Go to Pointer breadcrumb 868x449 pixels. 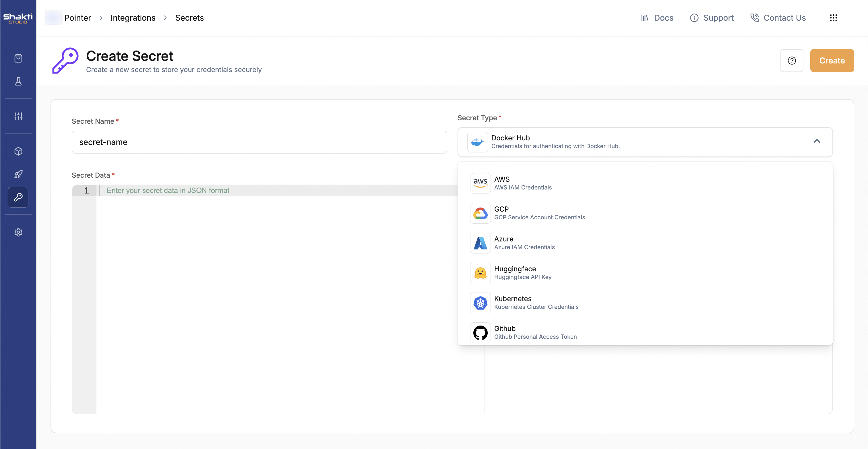click(x=77, y=18)
